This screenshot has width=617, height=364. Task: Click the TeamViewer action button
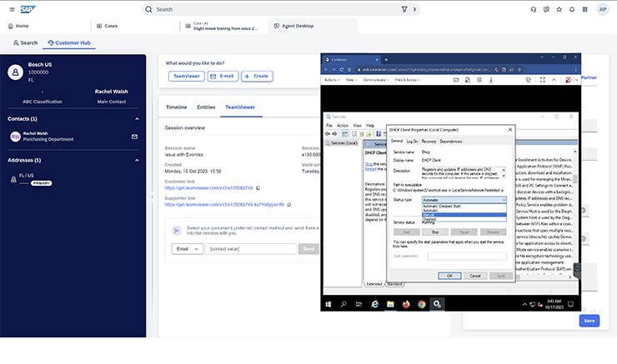(185, 76)
